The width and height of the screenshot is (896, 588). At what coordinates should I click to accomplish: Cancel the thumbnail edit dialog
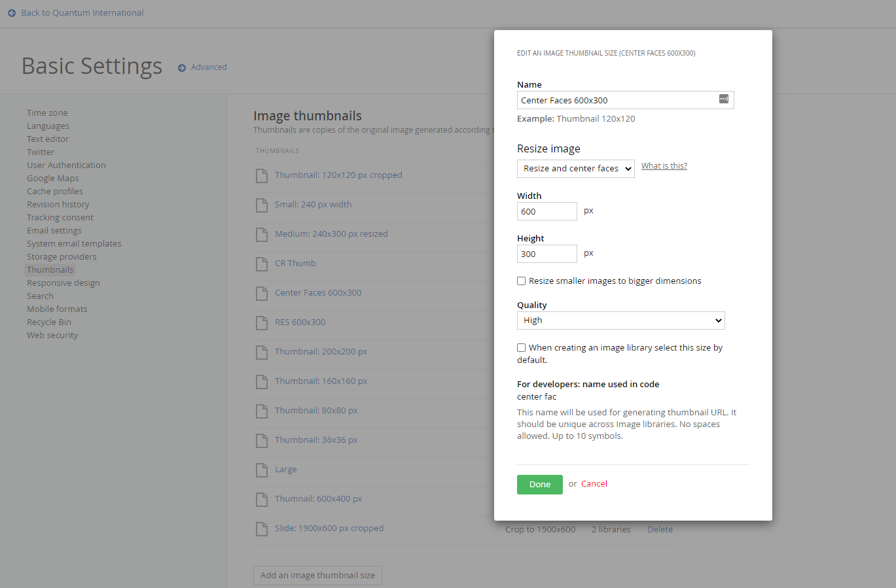click(x=594, y=483)
